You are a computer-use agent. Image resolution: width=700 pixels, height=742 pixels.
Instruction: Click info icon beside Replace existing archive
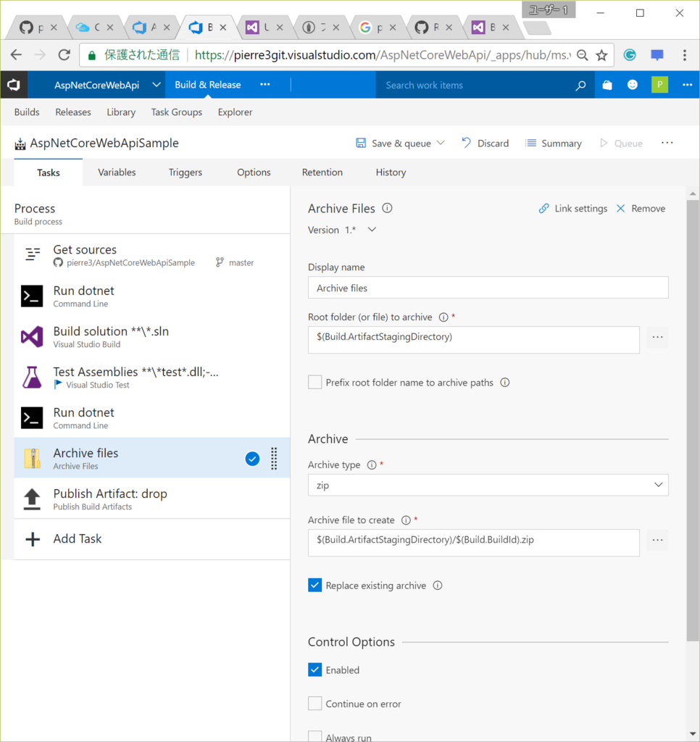tap(438, 585)
